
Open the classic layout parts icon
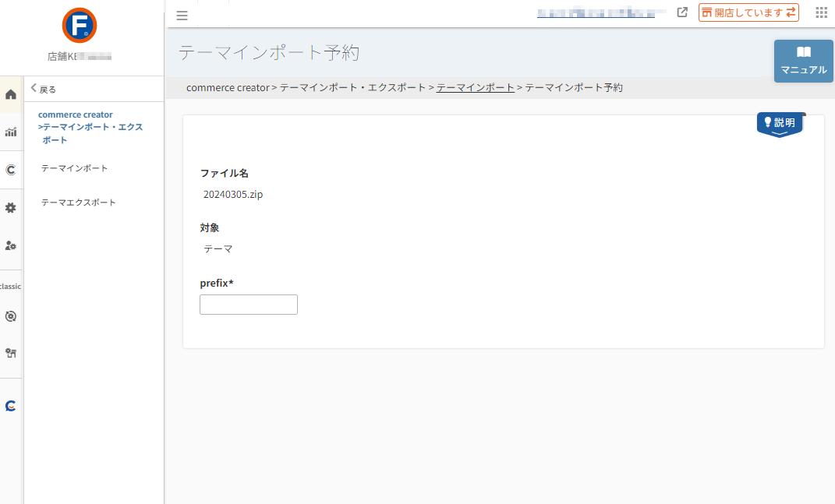coord(11,353)
